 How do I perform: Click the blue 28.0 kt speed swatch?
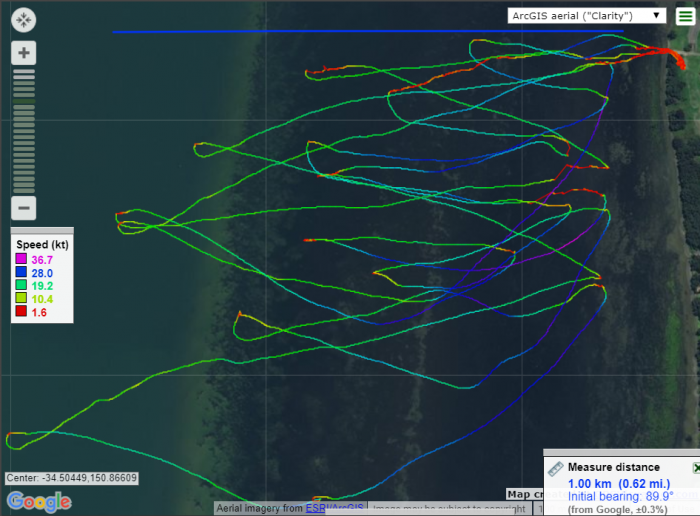point(21,273)
